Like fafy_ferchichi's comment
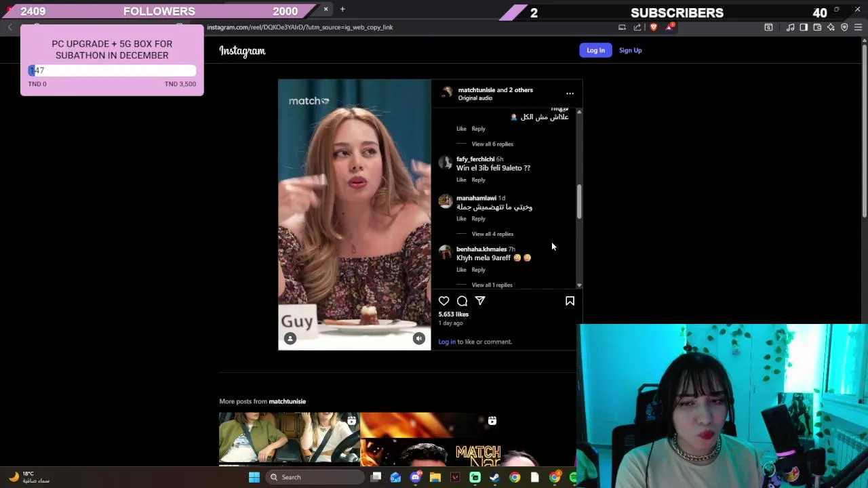This screenshot has height=488, width=868. [461, 180]
